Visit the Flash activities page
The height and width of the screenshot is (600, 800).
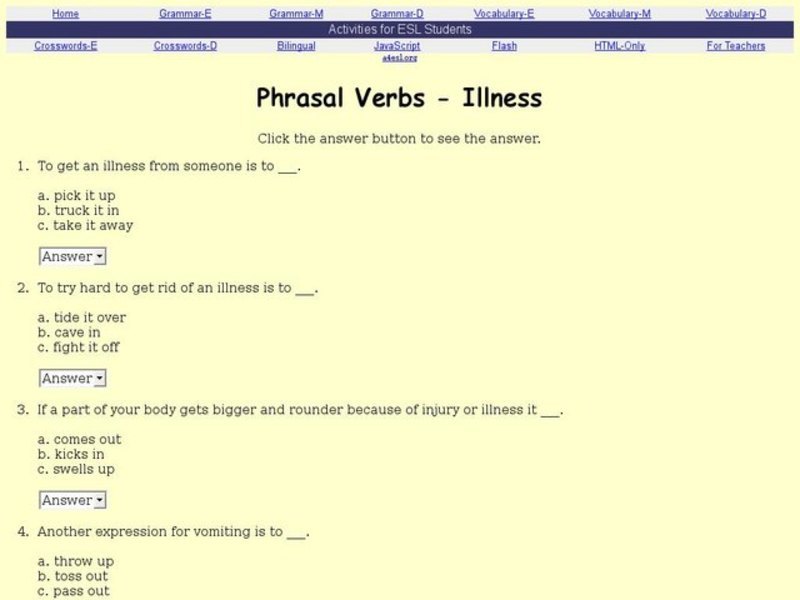(x=504, y=45)
